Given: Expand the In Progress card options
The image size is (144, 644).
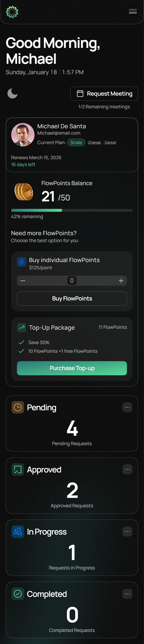Looking at the screenshot, I should (127, 531).
